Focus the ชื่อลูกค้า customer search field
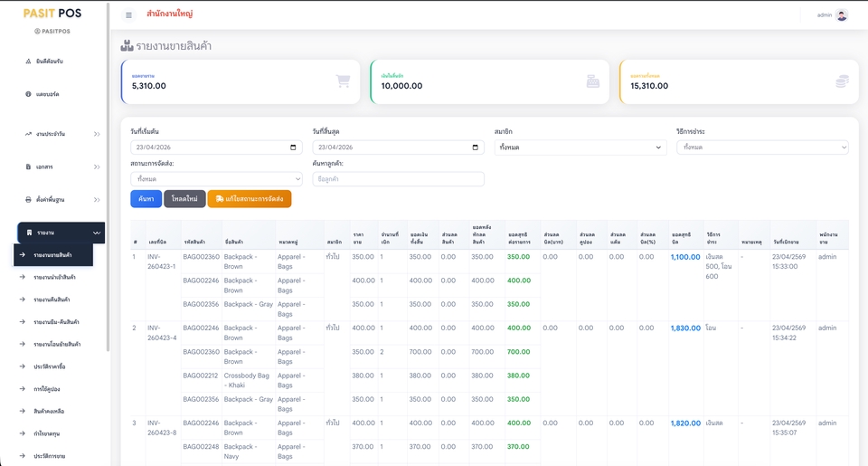The width and height of the screenshot is (868, 466). coord(398,179)
